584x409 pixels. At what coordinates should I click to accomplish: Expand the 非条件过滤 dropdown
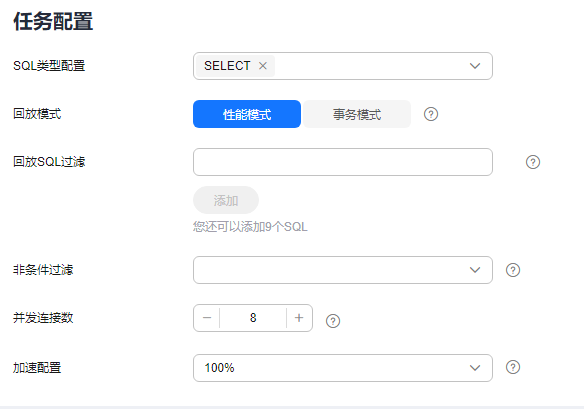coord(343,270)
